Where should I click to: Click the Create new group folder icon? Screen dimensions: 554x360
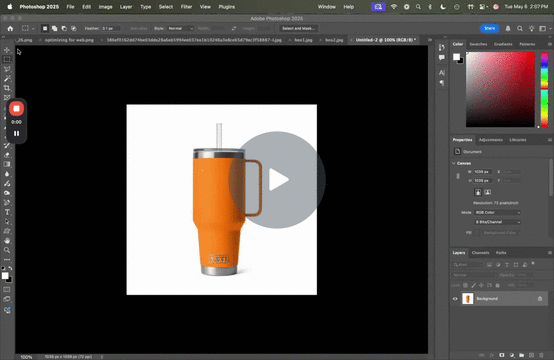[521, 355]
